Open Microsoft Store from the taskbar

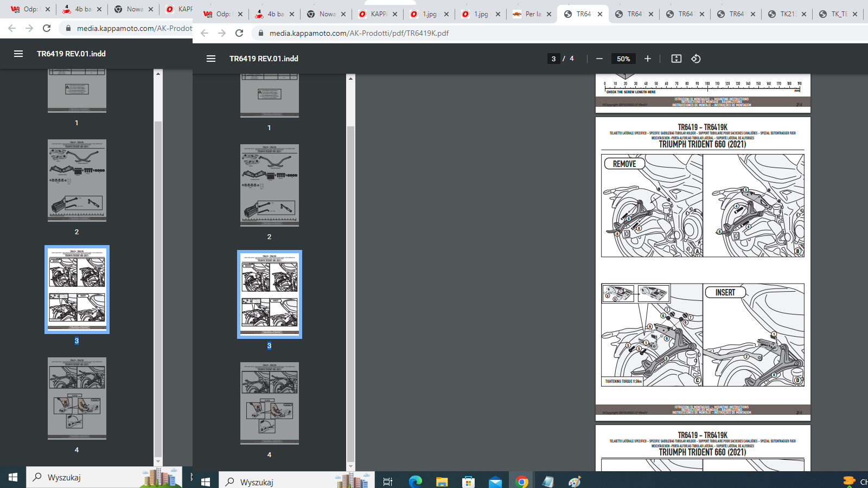pyautogui.click(x=469, y=481)
